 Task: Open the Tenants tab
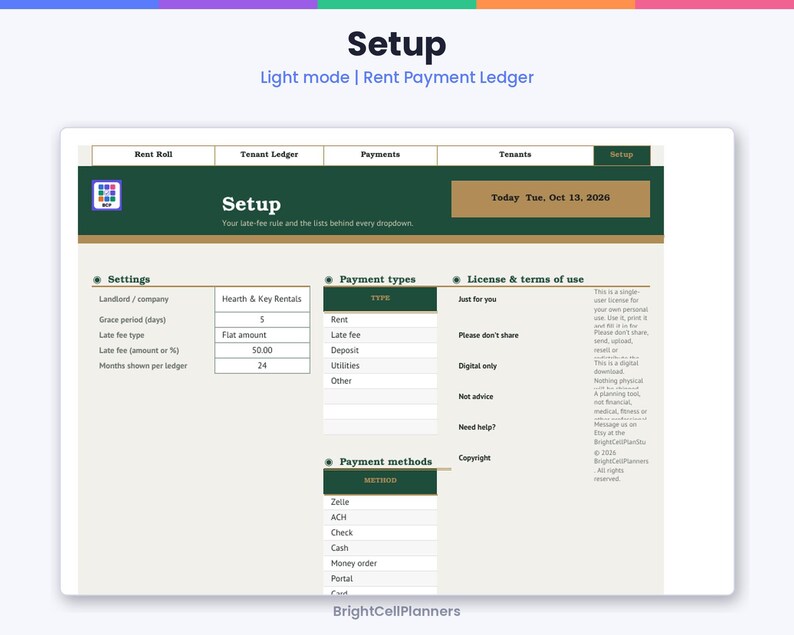[x=515, y=155]
